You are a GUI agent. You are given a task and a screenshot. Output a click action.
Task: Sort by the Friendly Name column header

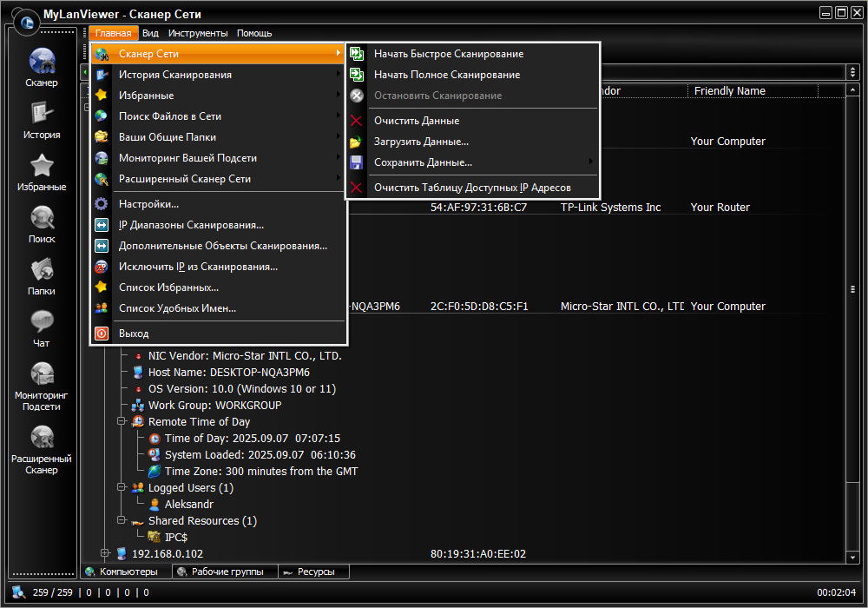coord(753,91)
